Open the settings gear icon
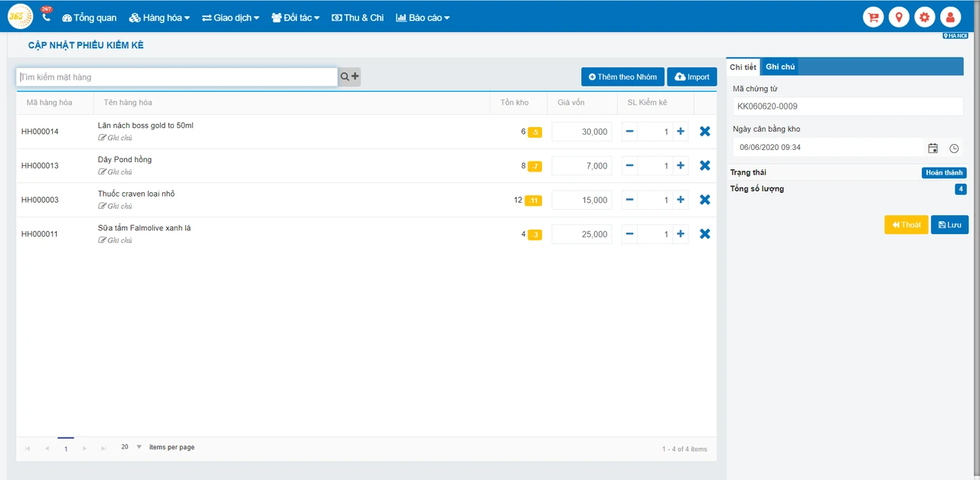Image resolution: width=980 pixels, height=480 pixels. (925, 17)
